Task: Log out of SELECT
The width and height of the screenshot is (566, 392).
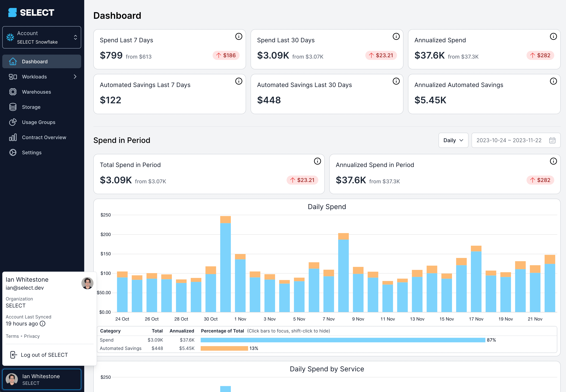Action: coord(44,355)
